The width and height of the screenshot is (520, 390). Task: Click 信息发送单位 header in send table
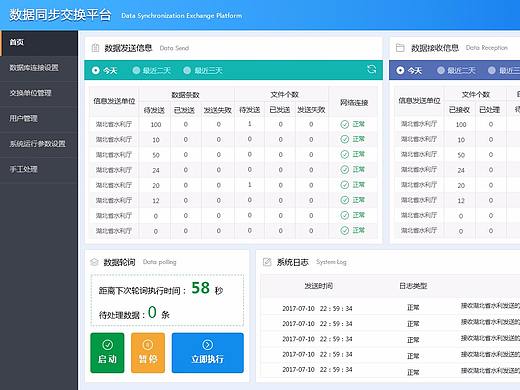[x=114, y=101]
